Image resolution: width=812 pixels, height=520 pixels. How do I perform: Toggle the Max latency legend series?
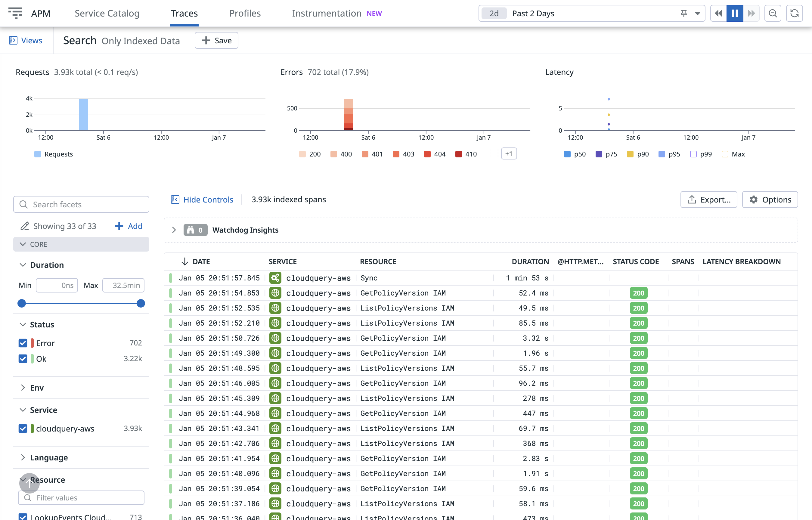(733, 154)
